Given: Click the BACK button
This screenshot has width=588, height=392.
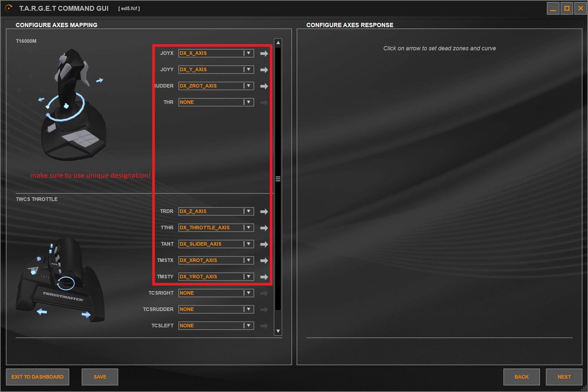Looking at the screenshot, I should coord(522,377).
